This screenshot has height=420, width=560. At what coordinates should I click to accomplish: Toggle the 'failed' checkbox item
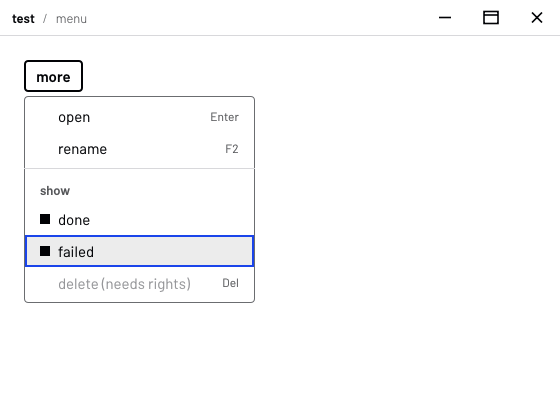(139, 251)
